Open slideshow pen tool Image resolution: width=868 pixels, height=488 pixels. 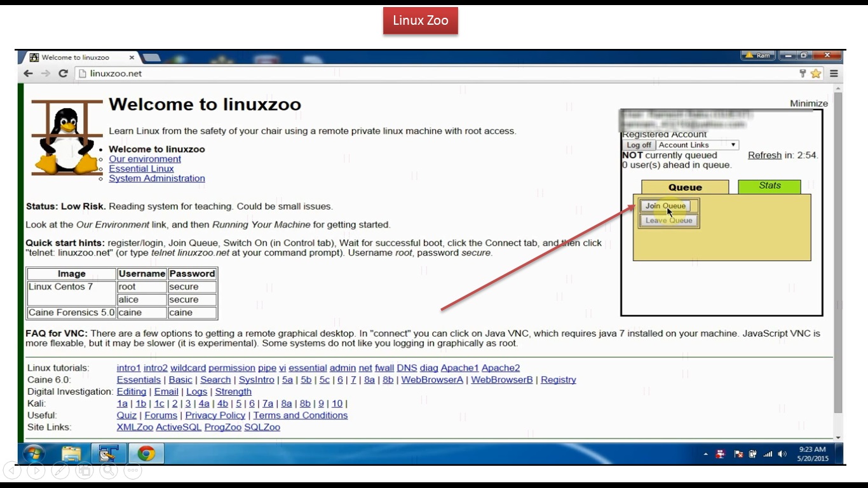coord(60,471)
